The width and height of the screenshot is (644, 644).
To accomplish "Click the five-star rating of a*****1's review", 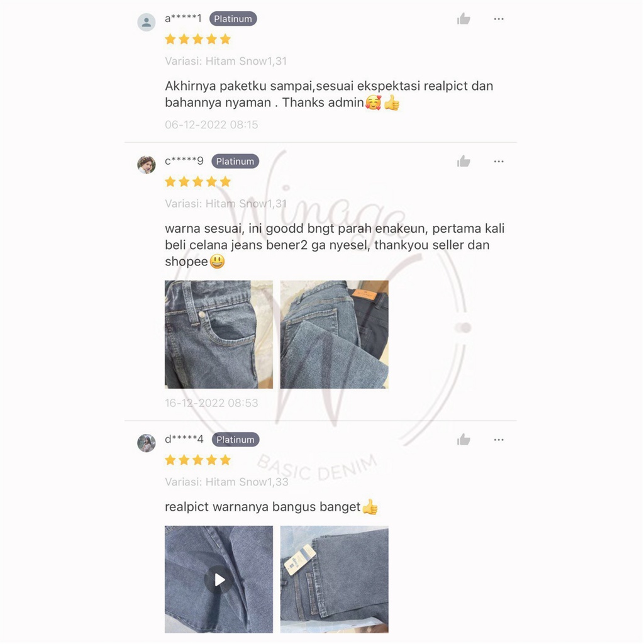I will point(197,39).
